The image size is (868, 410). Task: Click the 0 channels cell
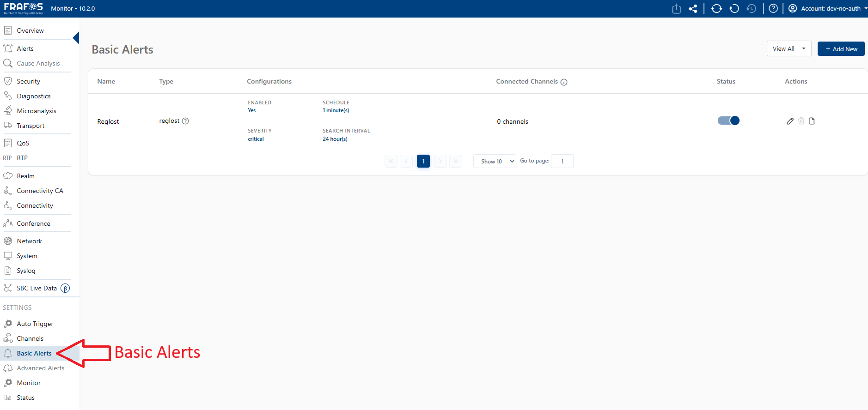(513, 121)
